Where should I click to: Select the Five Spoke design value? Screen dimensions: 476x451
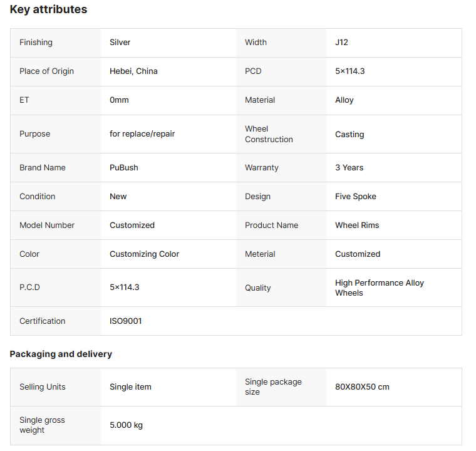[356, 197]
